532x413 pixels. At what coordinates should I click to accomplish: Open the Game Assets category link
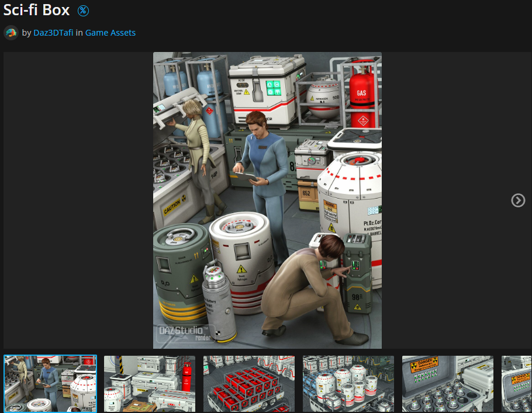tap(110, 33)
